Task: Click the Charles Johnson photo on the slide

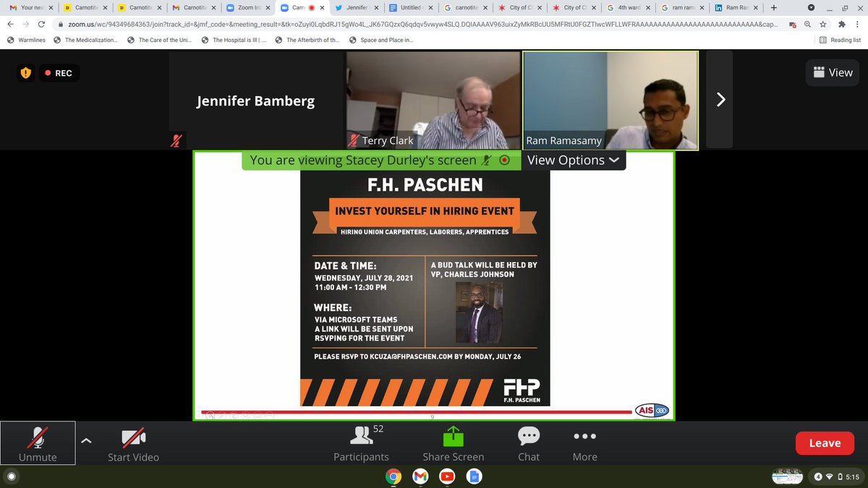Action: (x=479, y=313)
